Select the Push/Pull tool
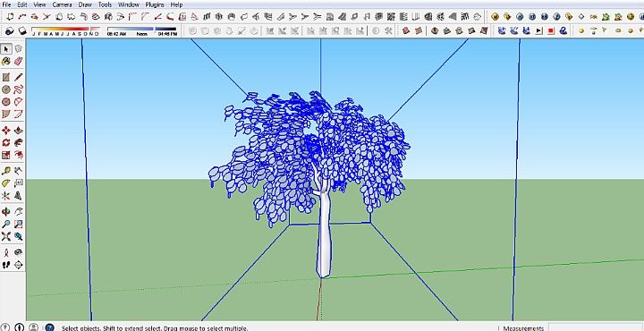 18,131
